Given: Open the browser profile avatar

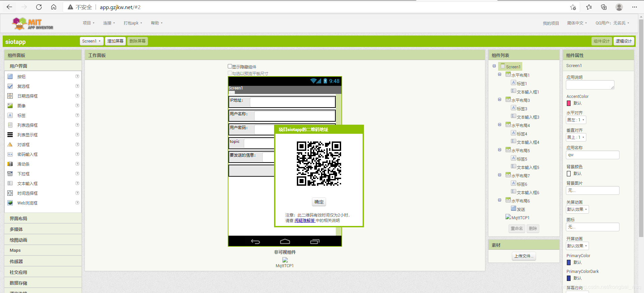Looking at the screenshot, I should 619,7.
